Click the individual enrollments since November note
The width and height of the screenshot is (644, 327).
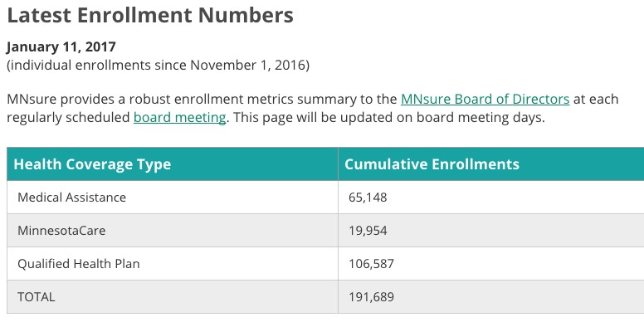[159, 66]
